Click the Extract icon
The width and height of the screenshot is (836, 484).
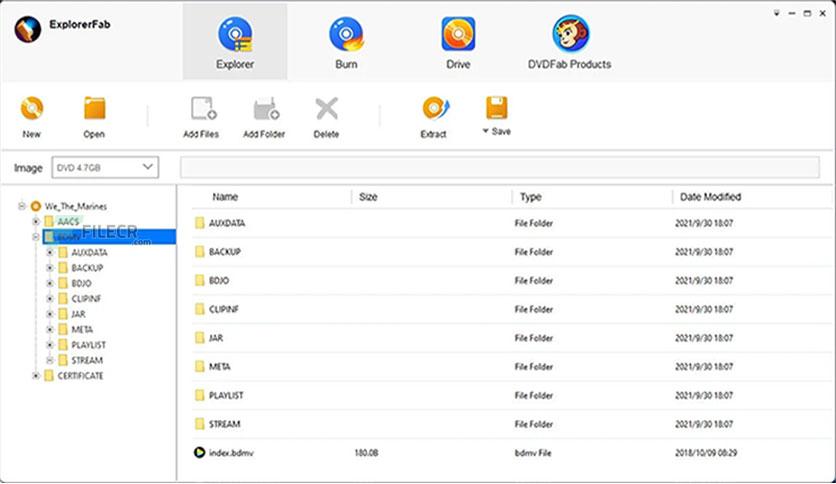tap(436, 109)
